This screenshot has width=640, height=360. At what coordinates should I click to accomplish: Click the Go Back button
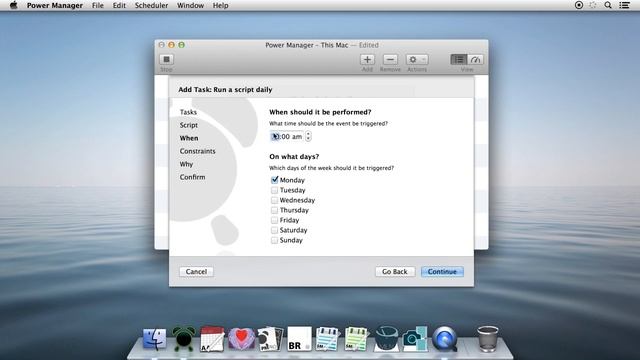coord(395,271)
